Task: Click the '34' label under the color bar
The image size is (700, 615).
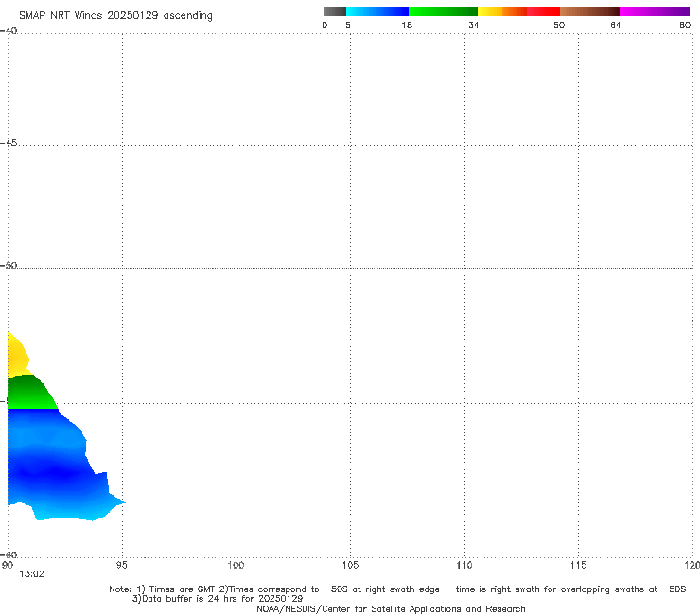Action: click(474, 25)
